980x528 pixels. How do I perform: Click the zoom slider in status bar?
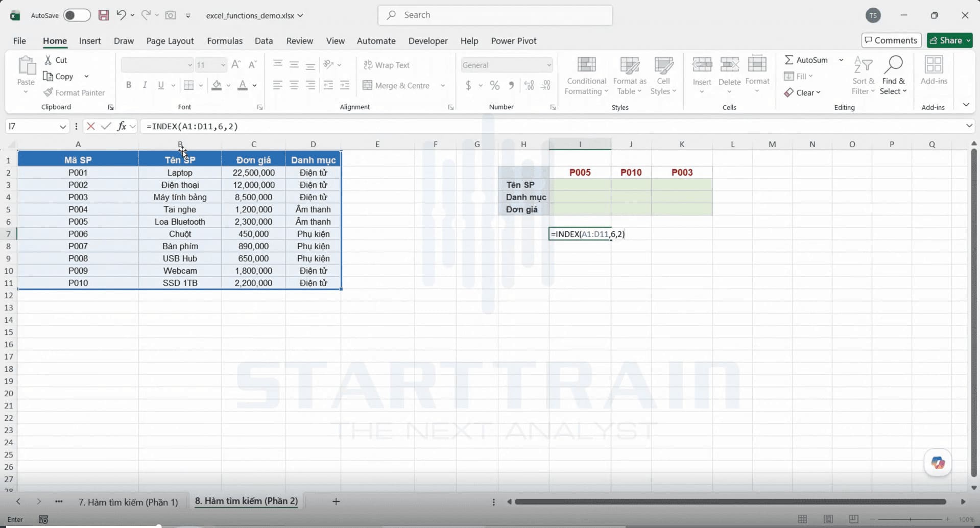point(910,519)
